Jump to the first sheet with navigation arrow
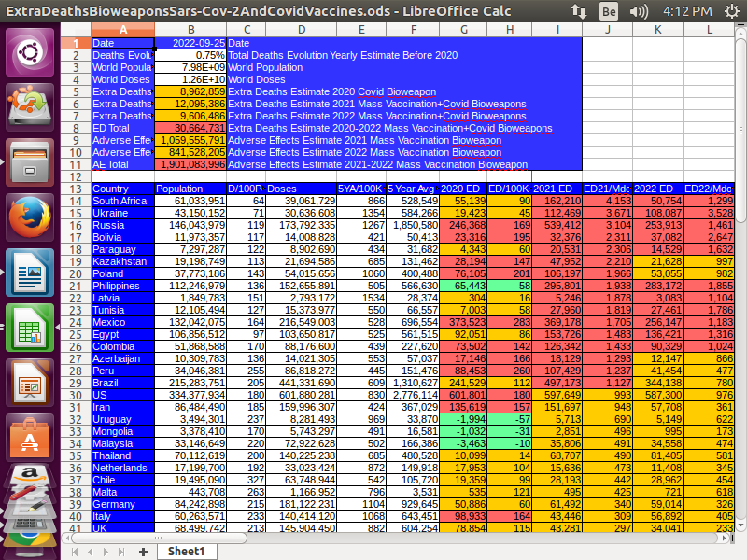Image resolution: width=747 pixels, height=560 pixels. (x=73, y=552)
